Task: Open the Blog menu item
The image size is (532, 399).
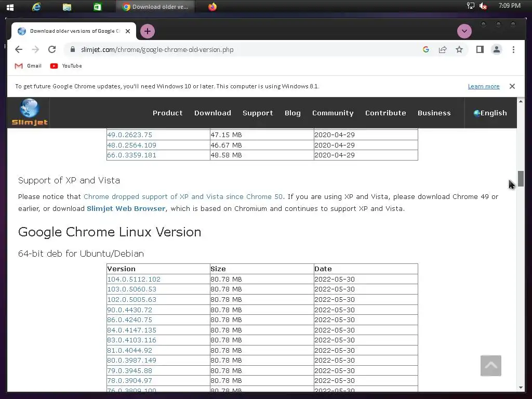Action: (x=292, y=113)
